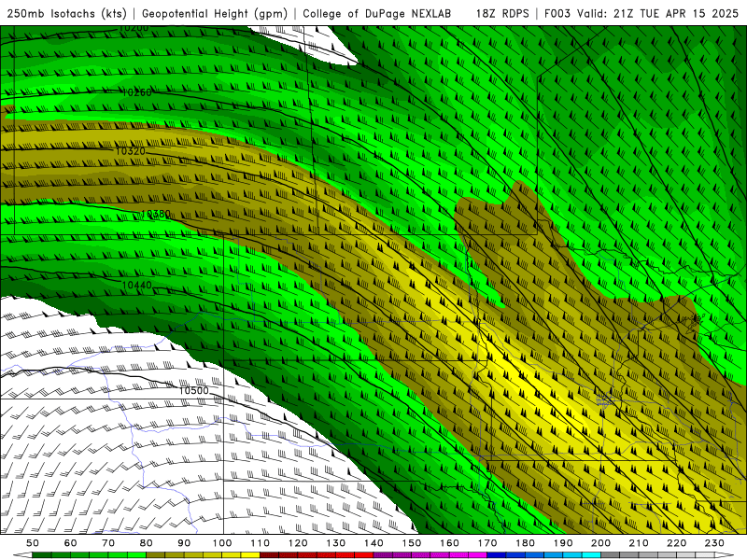Click the 180 value on the color scale
Viewport: 747px width, 560px height.
click(525, 543)
